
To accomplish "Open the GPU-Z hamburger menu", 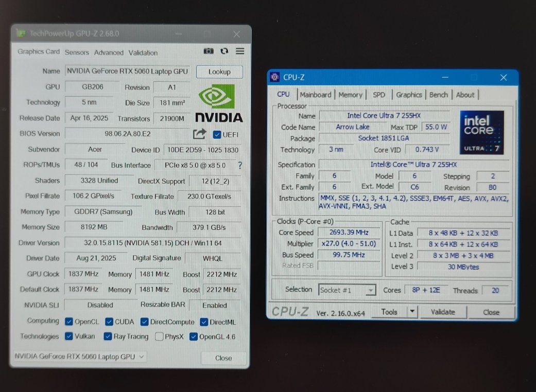I will click(240, 51).
